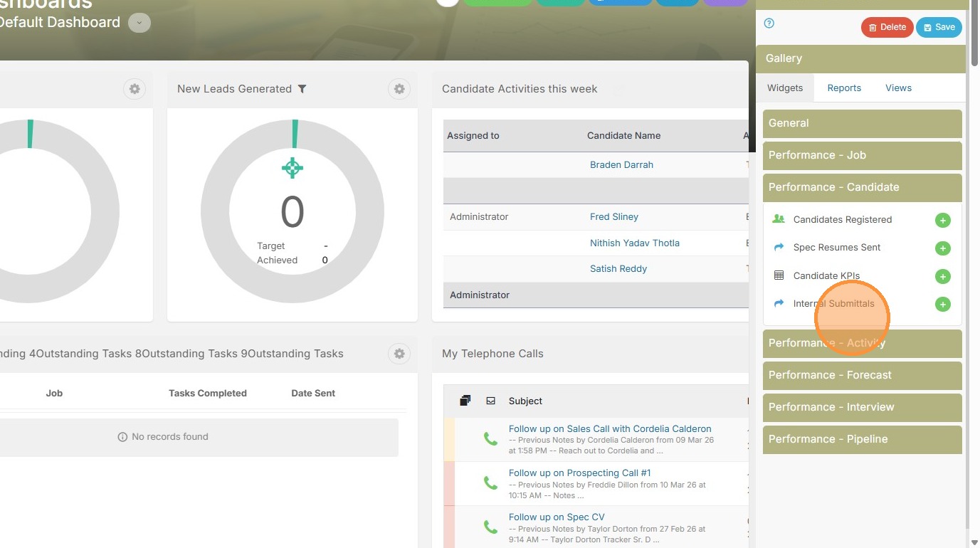This screenshot has height=548, width=980.
Task: Collapse the Performance - Candidate section
Action: [862, 187]
